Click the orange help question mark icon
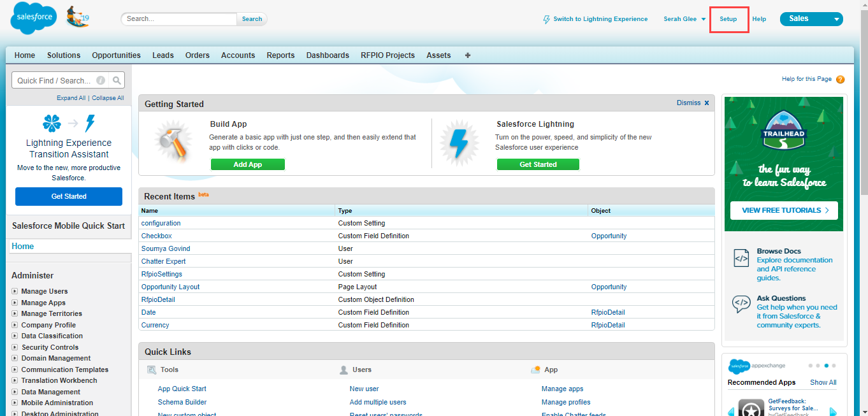The width and height of the screenshot is (868, 416). (840, 80)
